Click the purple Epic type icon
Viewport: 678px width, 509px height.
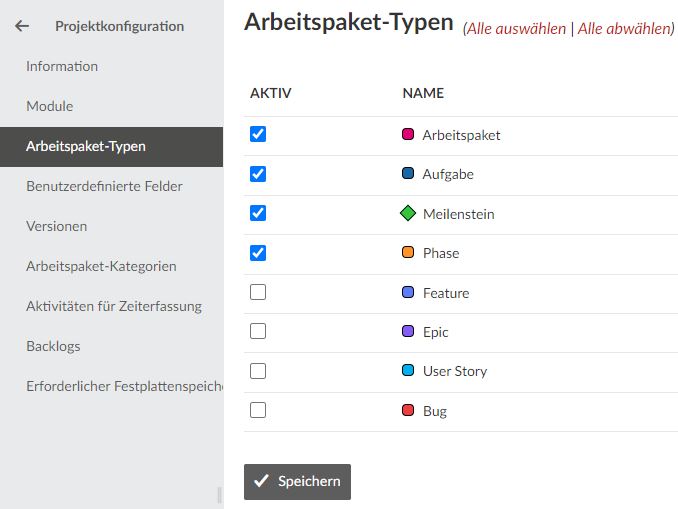[407, 332]
